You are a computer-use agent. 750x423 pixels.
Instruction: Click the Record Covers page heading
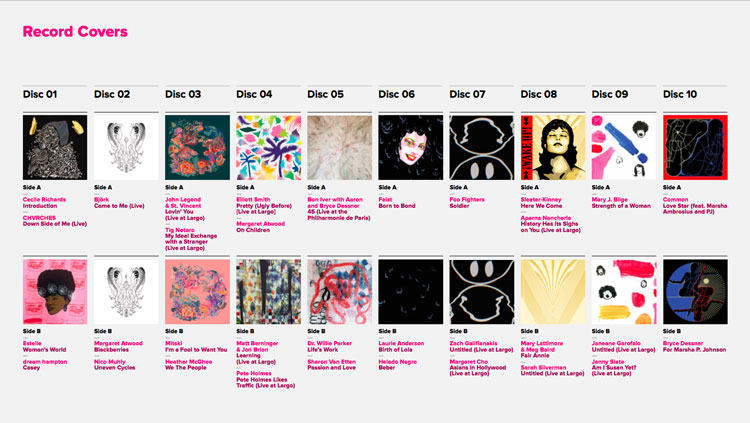[75, 32]
